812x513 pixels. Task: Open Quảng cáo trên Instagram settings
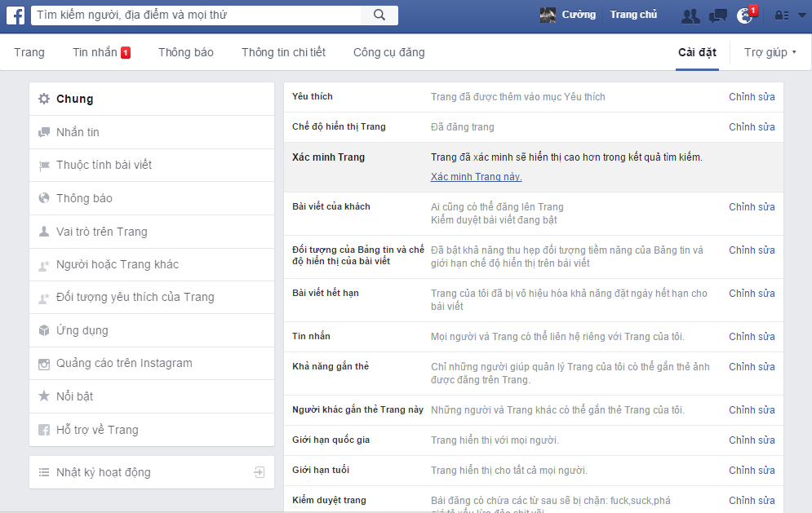pos(124,364)
